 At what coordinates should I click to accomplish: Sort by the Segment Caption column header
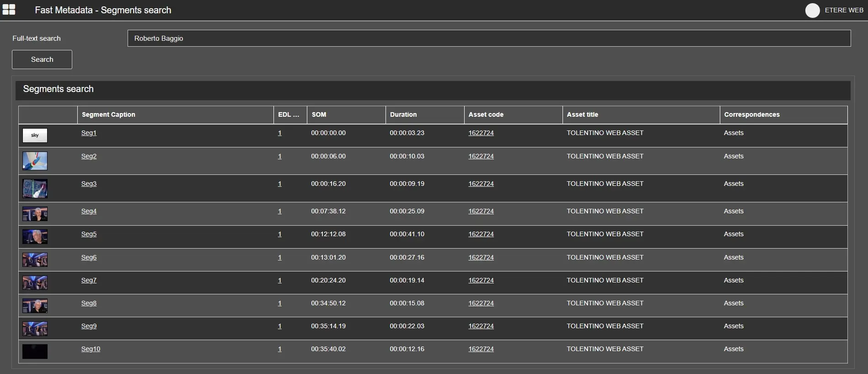click(x=108, y=114)
